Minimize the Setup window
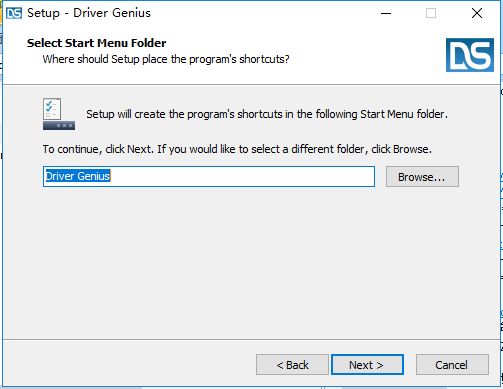The image size is (503, 389). coord(386,13)
